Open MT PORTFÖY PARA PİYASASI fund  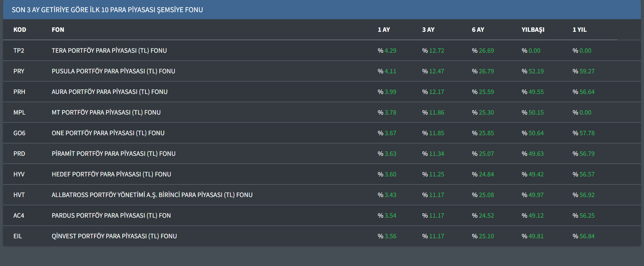click(106, 113)
